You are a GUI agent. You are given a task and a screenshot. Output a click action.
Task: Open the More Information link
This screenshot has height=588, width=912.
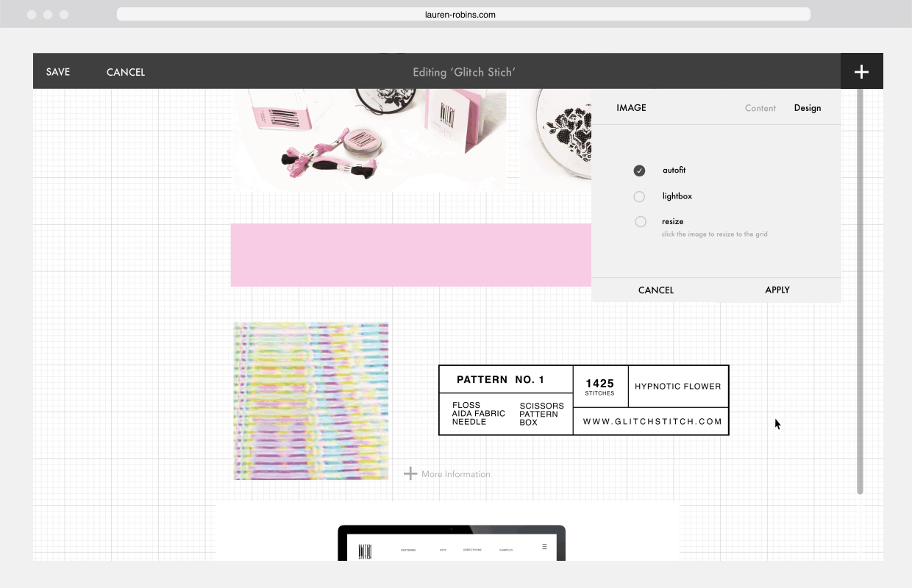click(455, 474)
